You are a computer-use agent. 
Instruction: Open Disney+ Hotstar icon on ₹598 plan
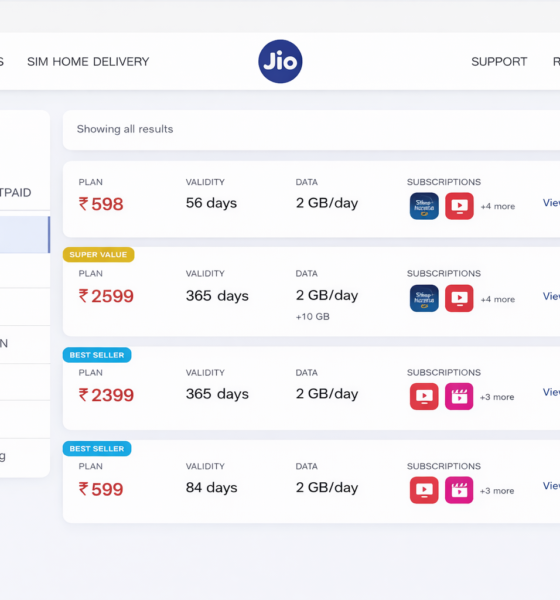pyautogui.click(x=424, y=206)
